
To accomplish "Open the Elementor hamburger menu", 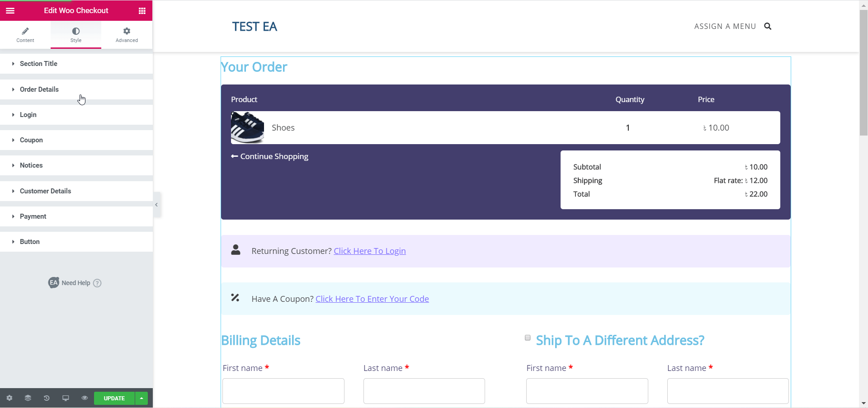I will click(10, 10).
